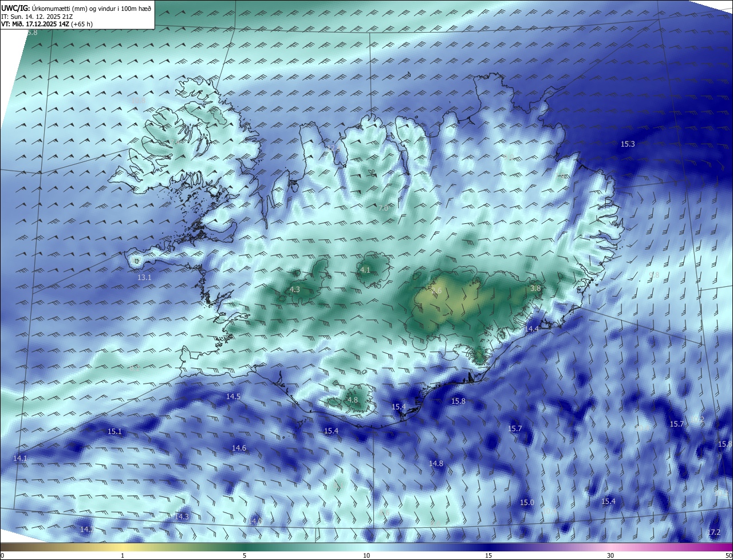
Task: Click the 4.1 value label
Action: pyautogui.click(x=365, y=270)
